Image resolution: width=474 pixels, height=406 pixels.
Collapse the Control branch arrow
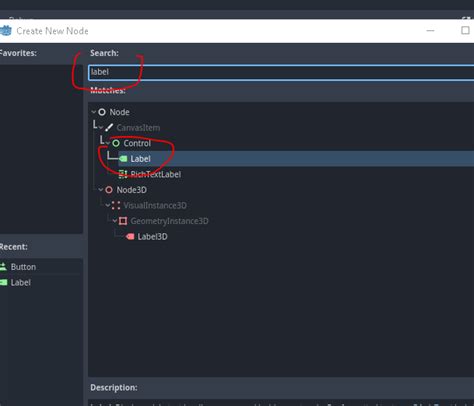pyautogui.click(x=108, y=143)
